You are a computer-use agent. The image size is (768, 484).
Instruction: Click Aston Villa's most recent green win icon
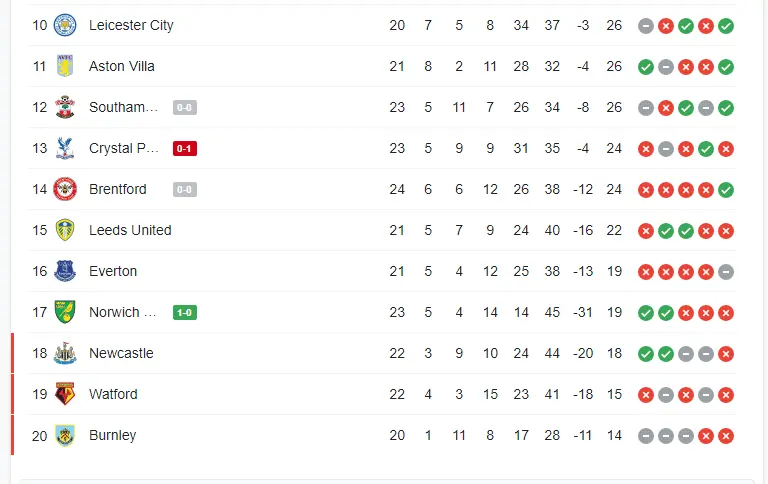coord(726,67)
